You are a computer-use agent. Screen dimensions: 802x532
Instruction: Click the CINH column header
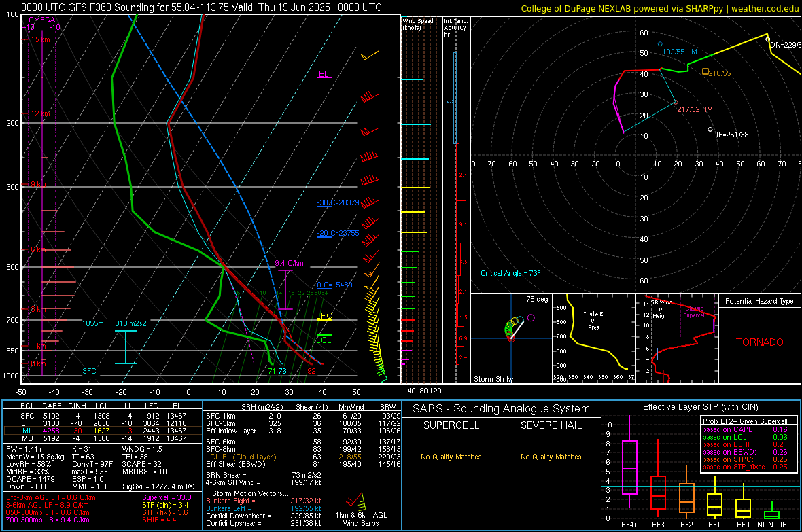[77, 406]
